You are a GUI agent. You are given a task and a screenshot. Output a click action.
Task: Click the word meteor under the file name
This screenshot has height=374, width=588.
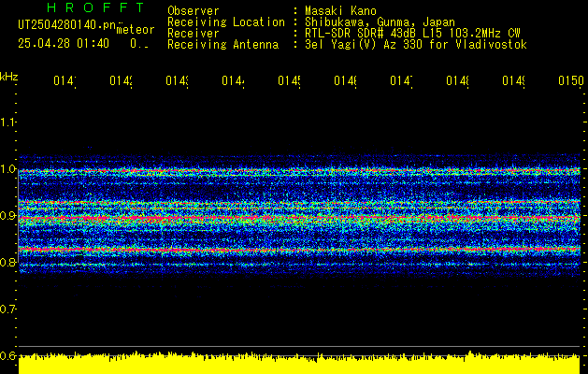136,30
